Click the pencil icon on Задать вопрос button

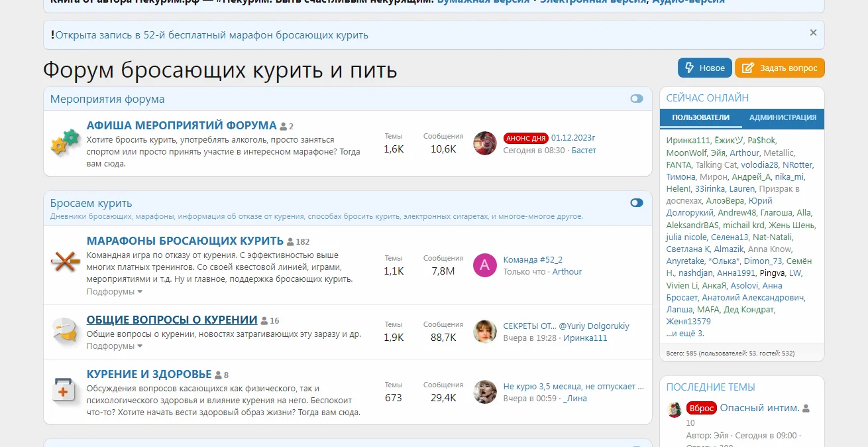pos(749,67)
